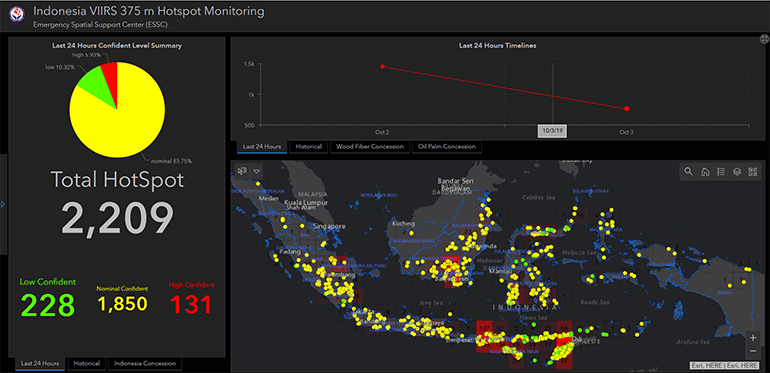Zoom in with the map plus button
The width and height of the screenshot is (770, 373).
tap(753, 338)
